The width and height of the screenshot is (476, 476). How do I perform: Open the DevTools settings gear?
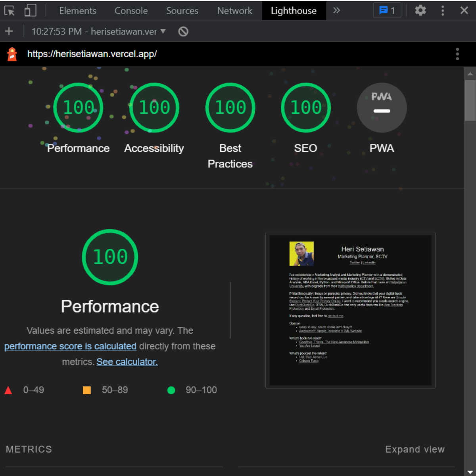pyautogui.click(x=420, y=11)
